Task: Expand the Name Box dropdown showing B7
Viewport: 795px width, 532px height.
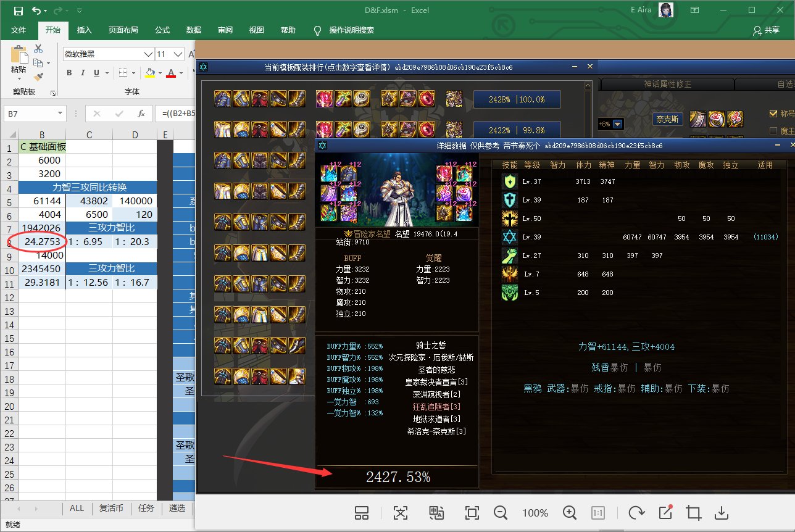Action: [x=59, y=114]
